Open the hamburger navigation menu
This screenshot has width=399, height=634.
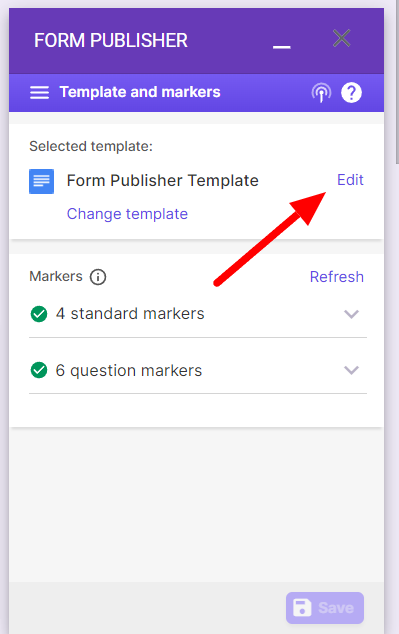[x=39, y=93]
